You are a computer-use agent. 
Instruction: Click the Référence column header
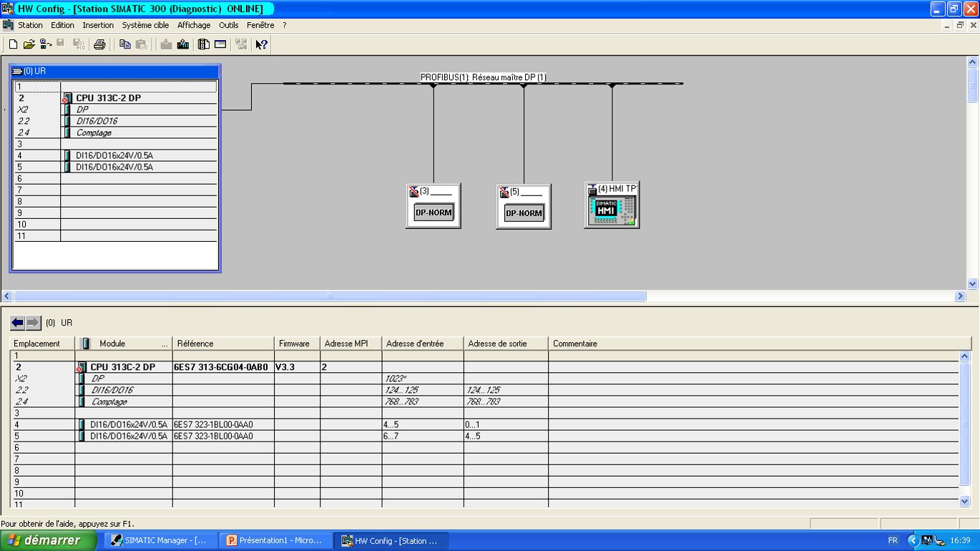point(222,343)
